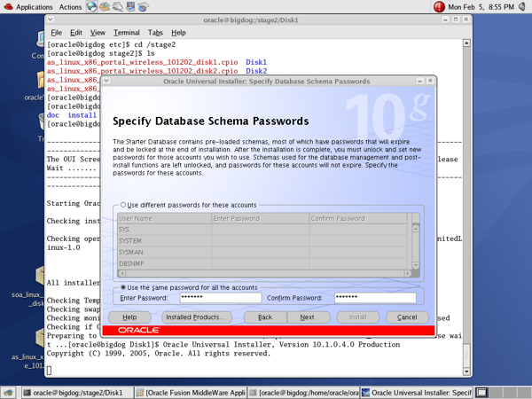The height and width of the screenshot is (399, 532).
Task: Open the Applications menu with red hat
Action: [28, 7]
